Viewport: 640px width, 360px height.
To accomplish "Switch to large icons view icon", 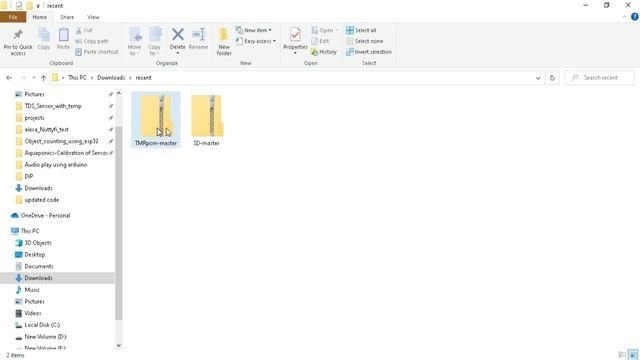I will [633, 355].
